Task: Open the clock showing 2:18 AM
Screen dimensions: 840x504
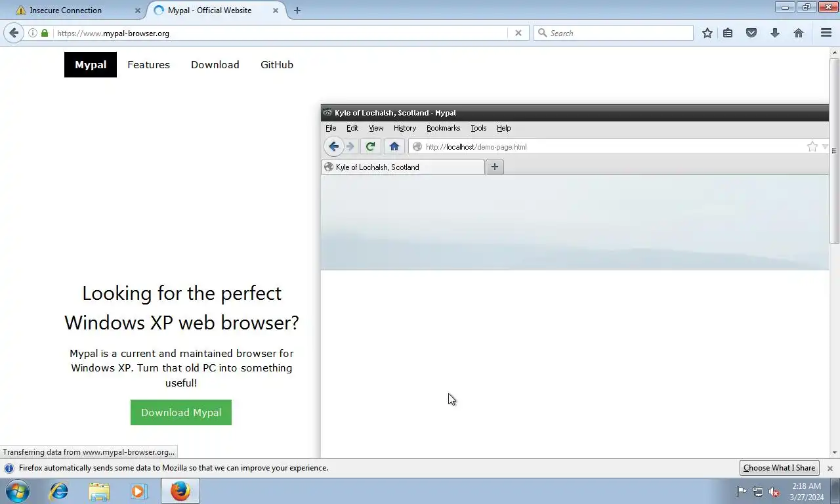Action: pyautogui.click(x=807, y=492)
